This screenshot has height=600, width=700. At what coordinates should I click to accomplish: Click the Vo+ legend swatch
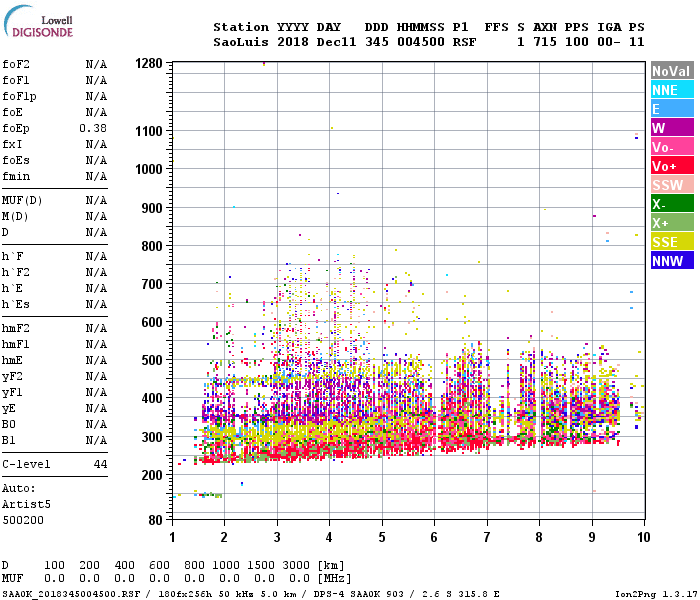click(x=672, y=166)
